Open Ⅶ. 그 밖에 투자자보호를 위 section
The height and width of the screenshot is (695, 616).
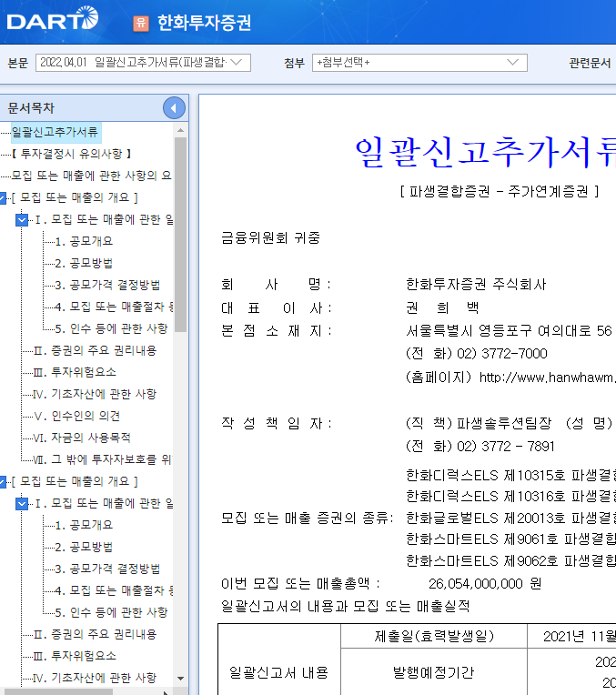[x=103, y=459]
